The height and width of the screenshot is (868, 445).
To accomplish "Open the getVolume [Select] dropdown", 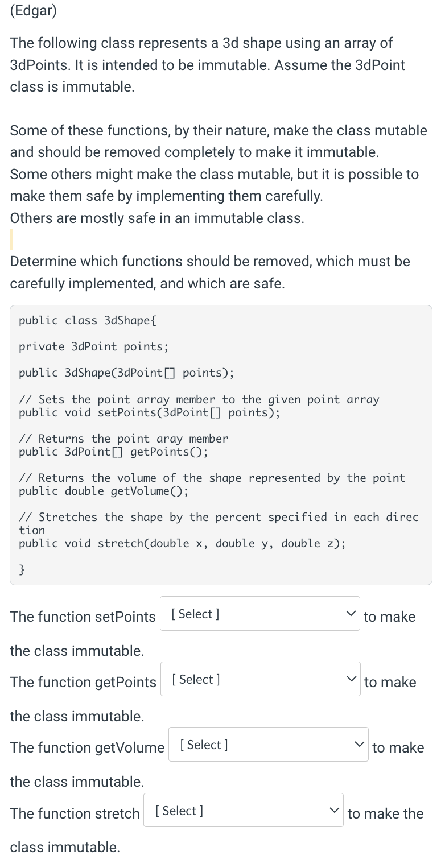I will (269, 745).
